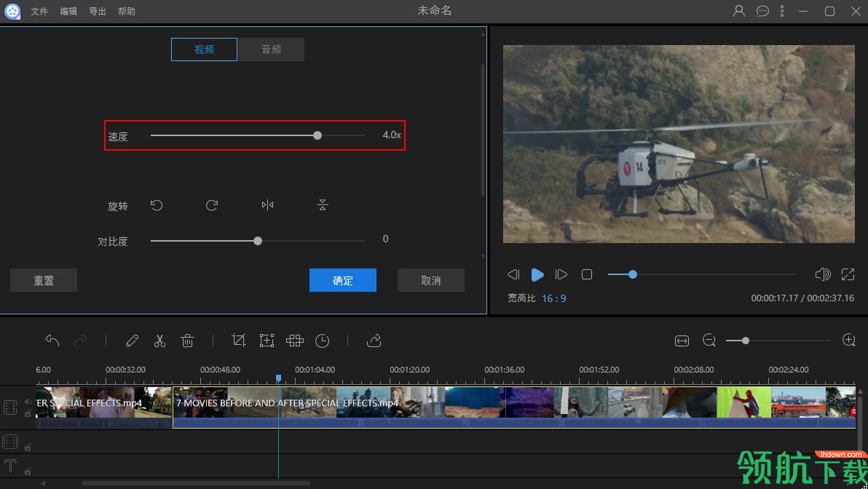
Task: Adjust the 对比度 contrast slider handle
Action: pyautogui.click(x=257, y=241)
